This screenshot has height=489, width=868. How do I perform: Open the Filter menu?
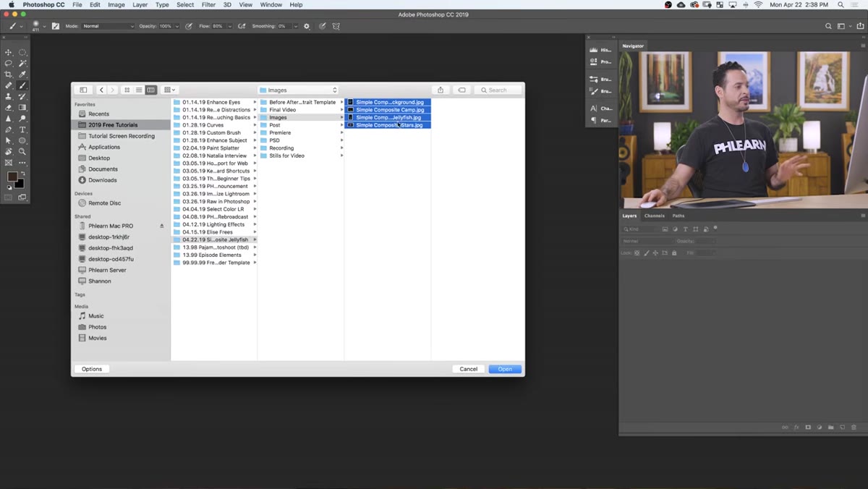208,4
